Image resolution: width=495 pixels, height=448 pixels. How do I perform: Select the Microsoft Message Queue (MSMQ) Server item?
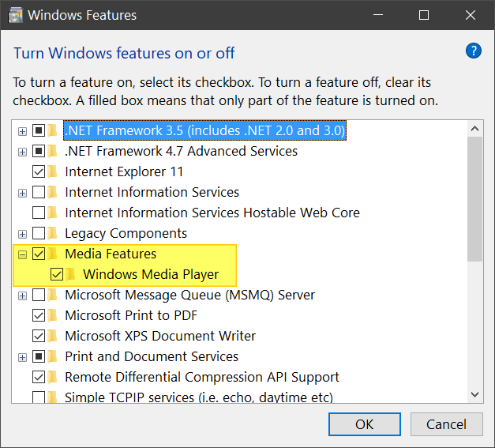click(x=189, y=295)
